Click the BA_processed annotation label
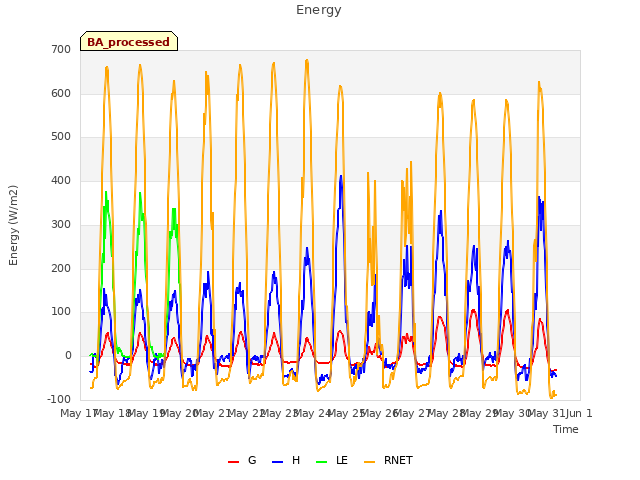The image size is (640, 480). 129,41
